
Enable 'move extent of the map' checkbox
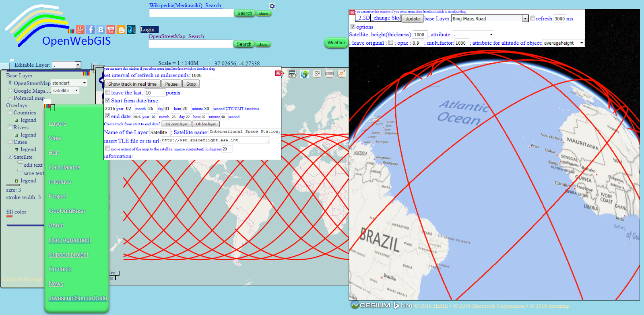tap(108, 148)
